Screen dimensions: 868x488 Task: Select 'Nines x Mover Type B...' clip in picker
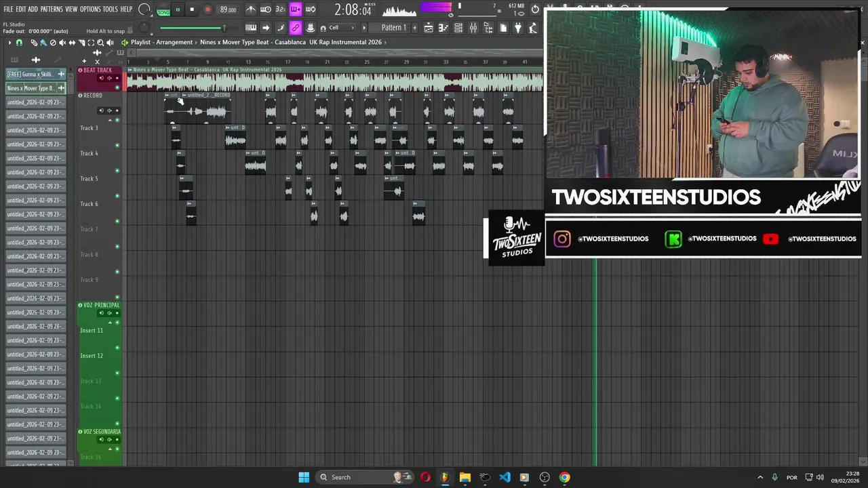click(x=35, y=88)
